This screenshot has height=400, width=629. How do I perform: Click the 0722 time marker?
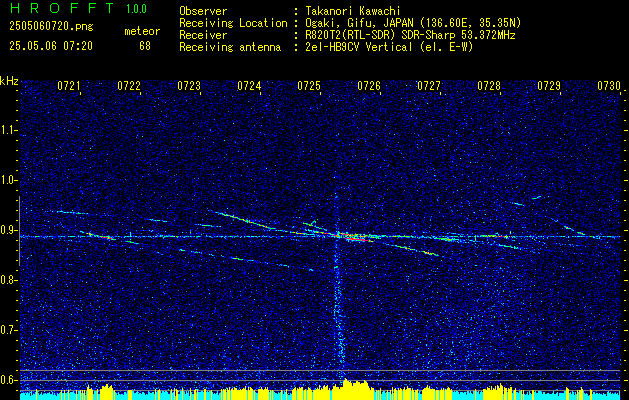pyautogui.click(x=129, y=85)
